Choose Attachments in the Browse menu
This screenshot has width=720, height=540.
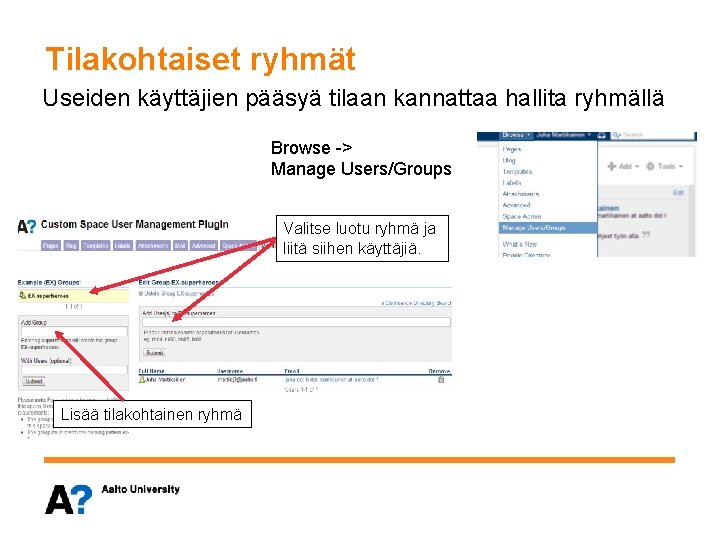(521, 194)
